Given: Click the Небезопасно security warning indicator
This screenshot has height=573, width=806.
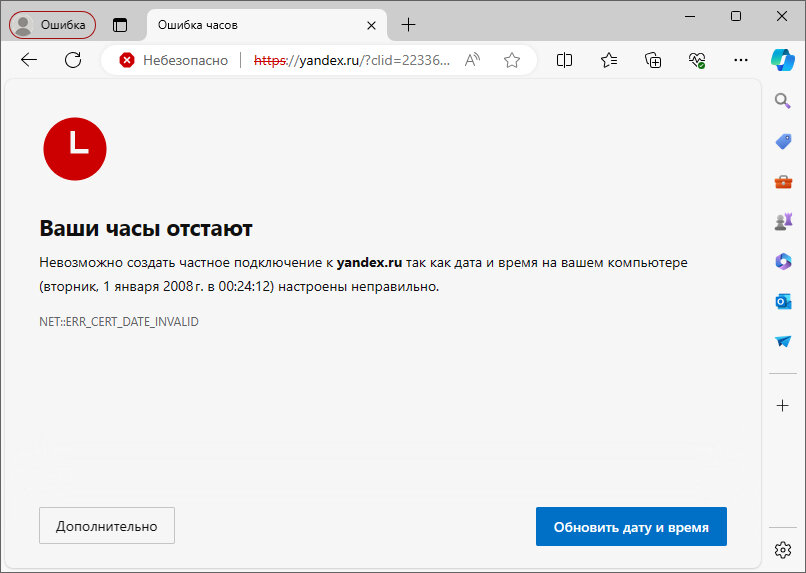Looking at the screenshot, I should (173, 60).
